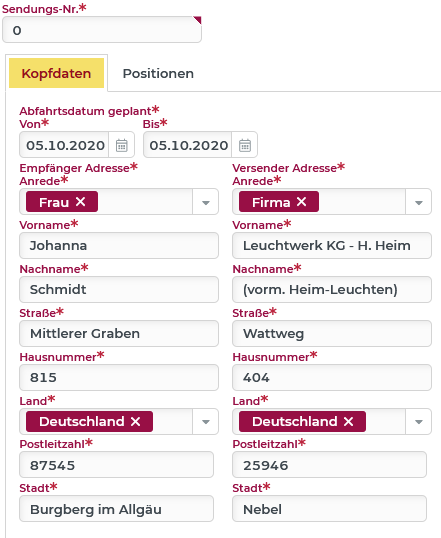Edit recipient last name Schmidt
The width and height of the screenshot is (441, 538).
tap(119, 290)
